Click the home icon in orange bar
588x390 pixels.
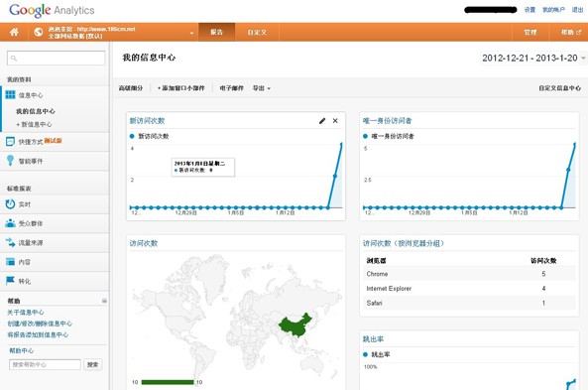pos(14,32)
